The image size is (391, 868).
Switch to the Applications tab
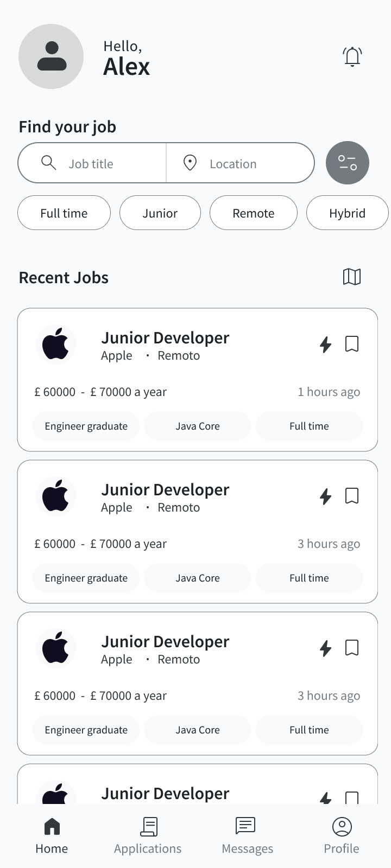(x=148, y=835)
